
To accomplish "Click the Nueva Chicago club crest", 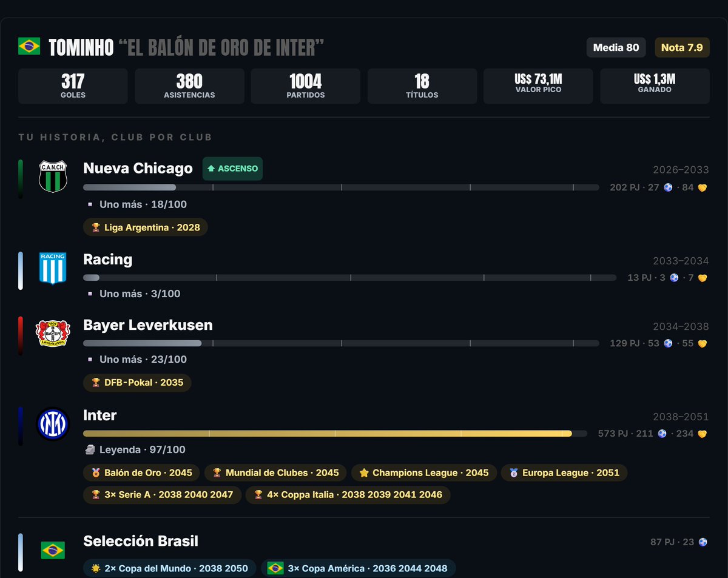I will 53,176.
